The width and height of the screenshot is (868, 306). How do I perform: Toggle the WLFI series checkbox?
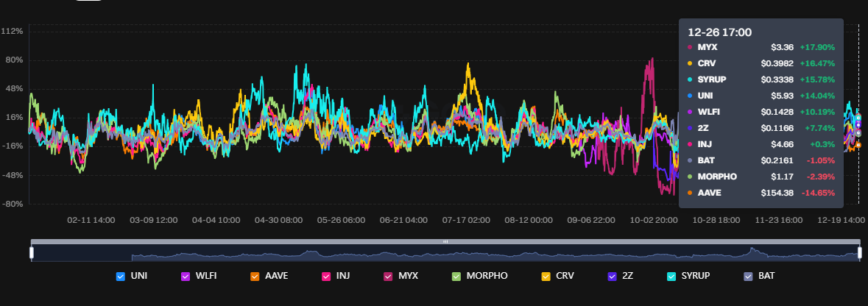point(186,276)
